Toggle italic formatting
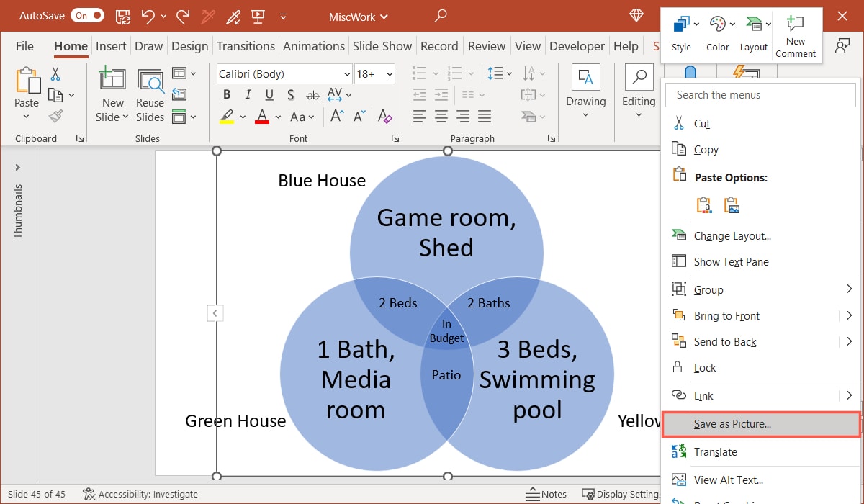The image size is (864, 504). (x=247, y=94)
